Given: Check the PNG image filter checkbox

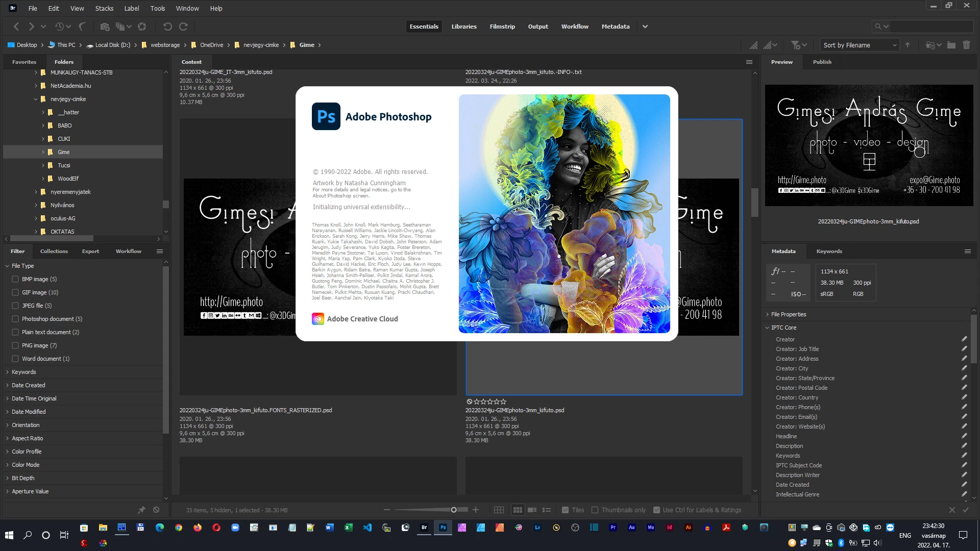Looking at the screenshot, I should pos(15,345).
